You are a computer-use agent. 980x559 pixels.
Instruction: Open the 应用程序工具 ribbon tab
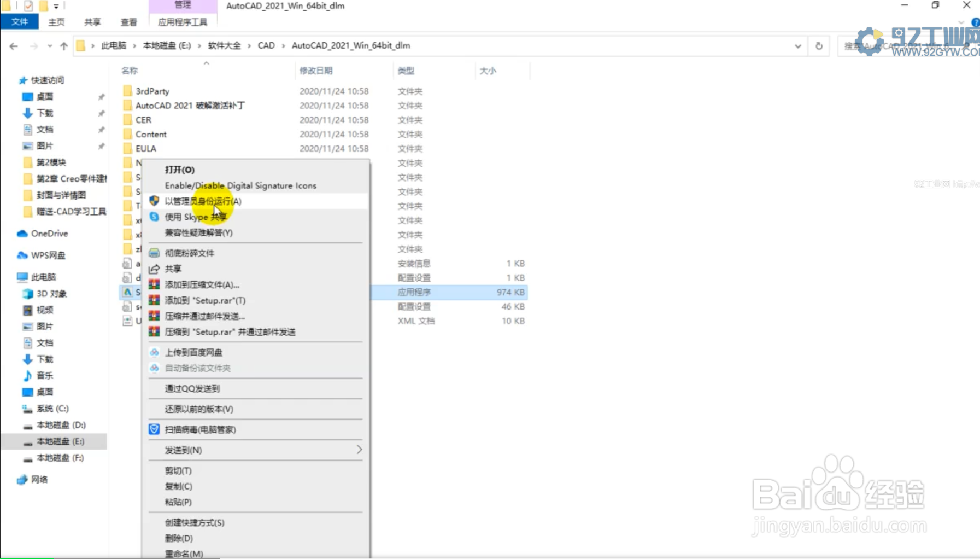coord(183,22)
